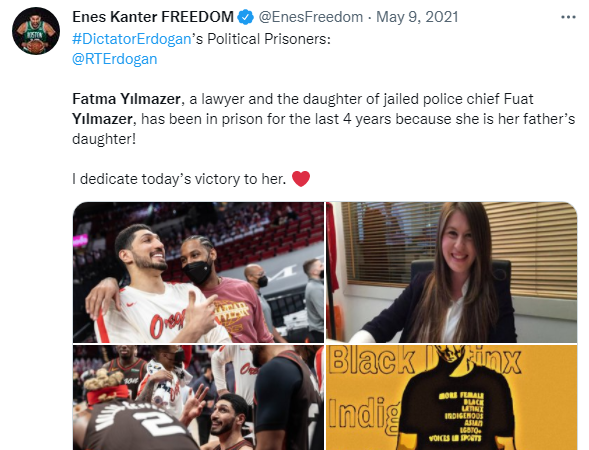Open the yellow Black Latinx shirt image
This screenshot has width=589, height=450.
tap(452, 397)
